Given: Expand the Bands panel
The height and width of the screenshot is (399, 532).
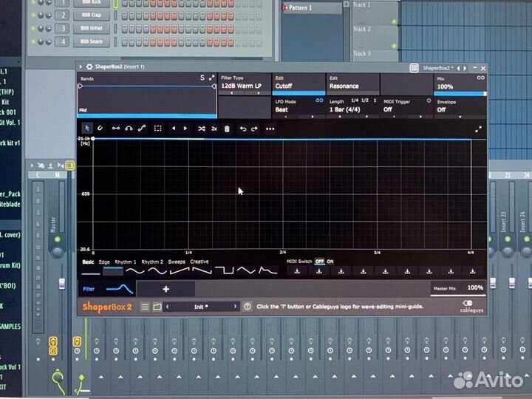Looking at the screenshot, I should (212, 78).
